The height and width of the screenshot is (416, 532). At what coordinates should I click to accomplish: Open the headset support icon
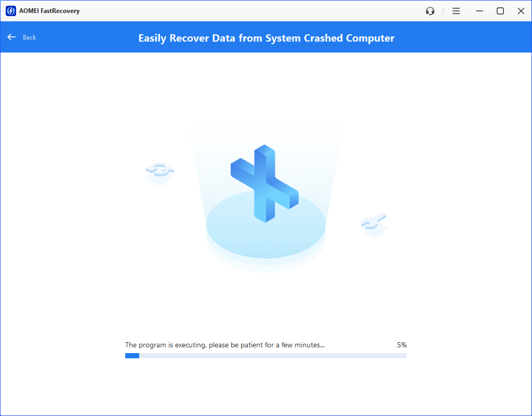pos(430,11)
